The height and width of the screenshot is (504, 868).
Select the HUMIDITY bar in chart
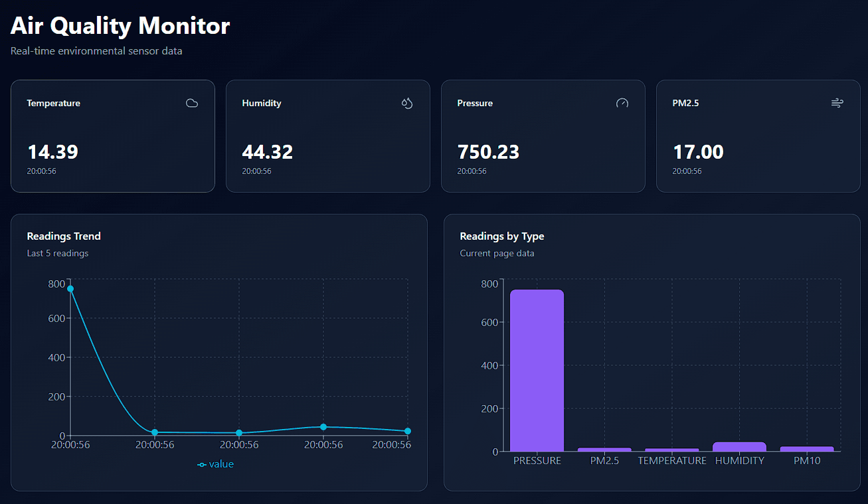pos(739,446)
